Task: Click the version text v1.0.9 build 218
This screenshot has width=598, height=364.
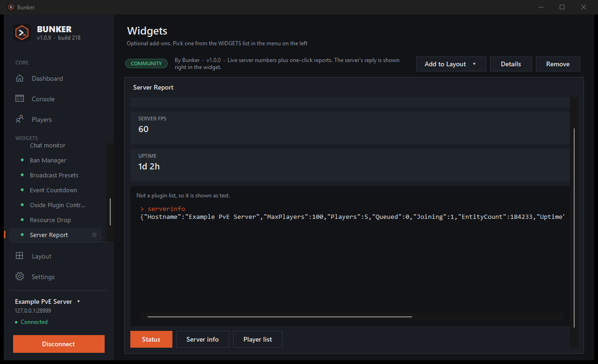Action: [59, 38]
